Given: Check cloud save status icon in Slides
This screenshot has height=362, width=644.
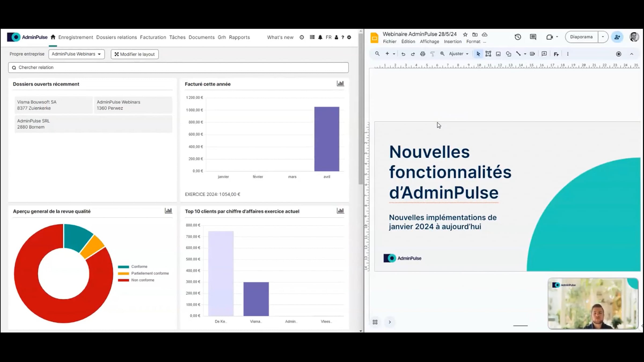Looking at the screenshot, I should pyautogui.click(x=485, y=34).
